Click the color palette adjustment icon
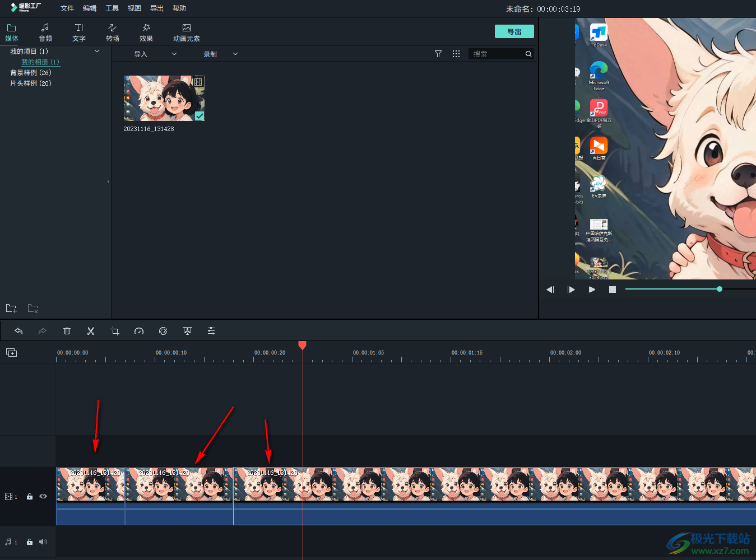Screen dimensions: 756x560 [163, 331]
